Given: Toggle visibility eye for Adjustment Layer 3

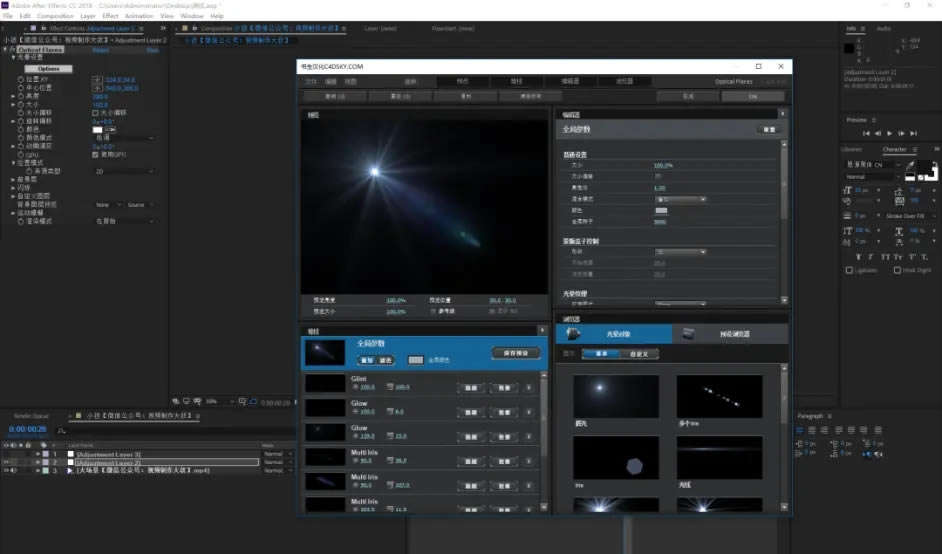Looking at the screenshot, I should click(x=6, y=454).
